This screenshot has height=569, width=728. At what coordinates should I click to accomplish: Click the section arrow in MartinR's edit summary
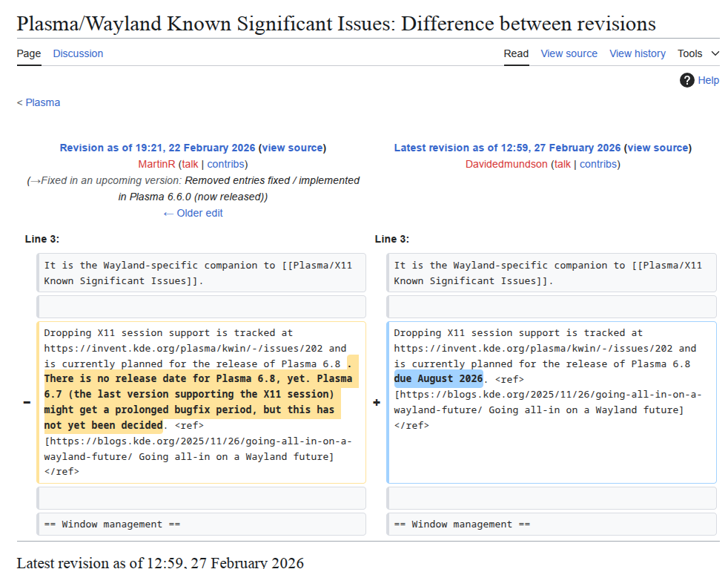[x=36, y=181]
